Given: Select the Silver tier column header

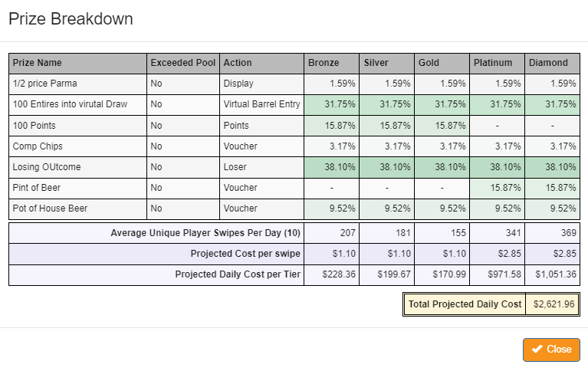Looking at the screenshot, I should click(x=376, y=63).
